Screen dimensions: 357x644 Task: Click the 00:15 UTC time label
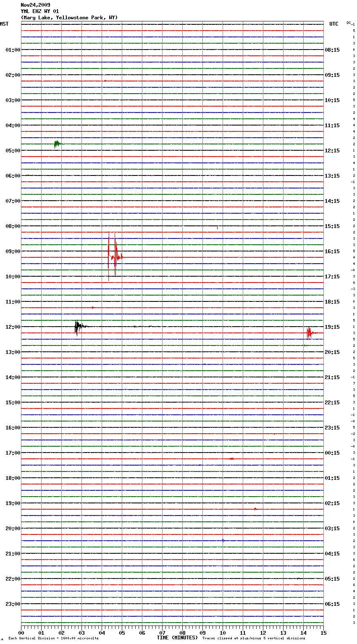coord(332,453)
